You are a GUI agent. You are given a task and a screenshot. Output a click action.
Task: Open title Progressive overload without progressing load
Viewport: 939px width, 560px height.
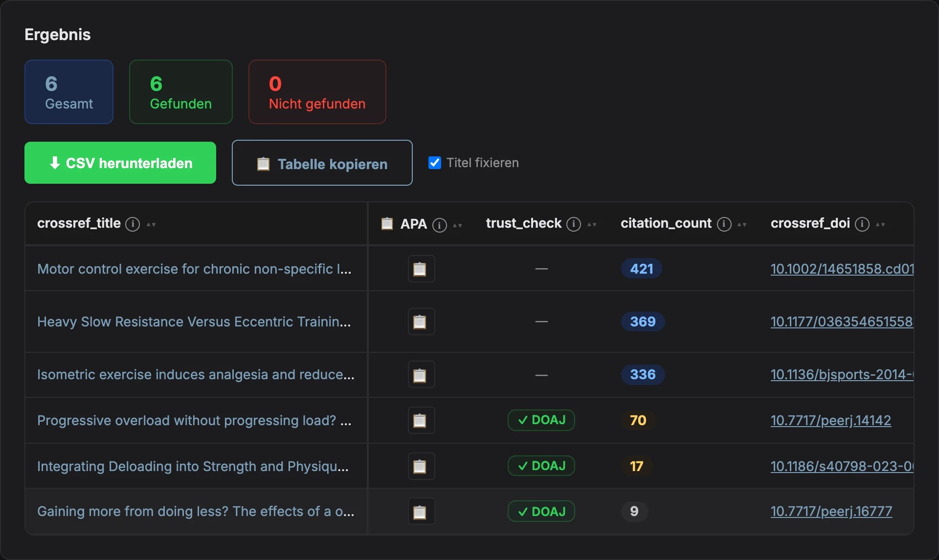point(194,420)
